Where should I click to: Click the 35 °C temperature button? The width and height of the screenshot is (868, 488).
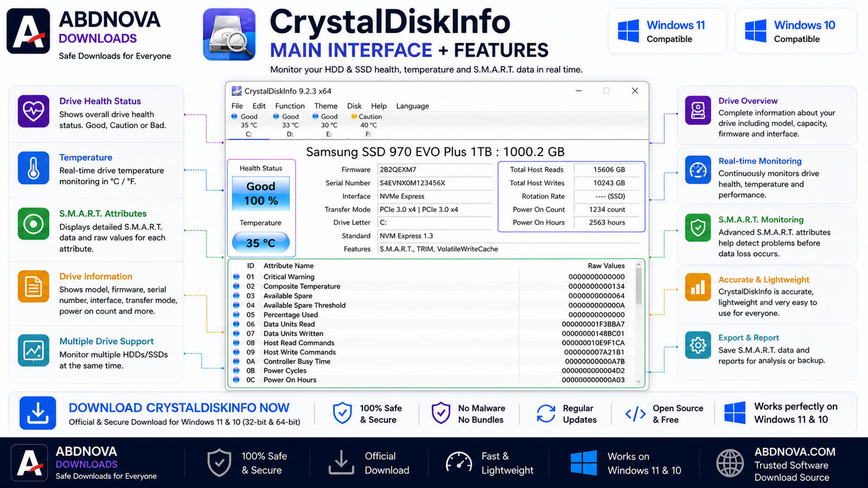pos(261,242)
